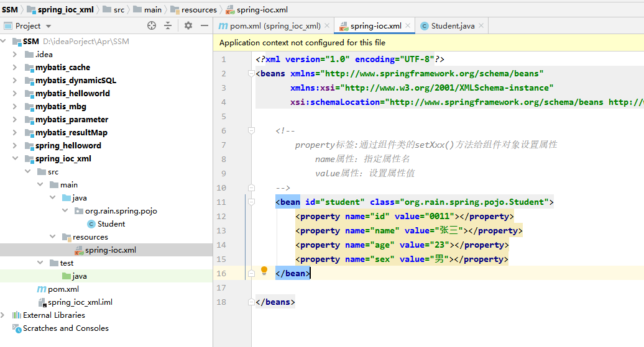Expand the mybatis_resultMap module

point(15,132)
